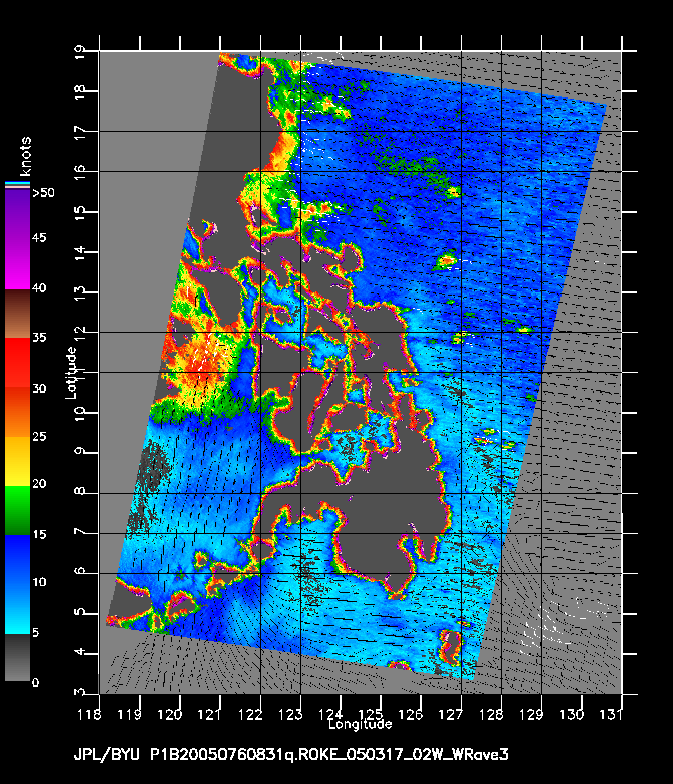The height and width of the screenshot is (784, 673).
Task: Click the '4' latitude tick label
Action: click(79, 651)
